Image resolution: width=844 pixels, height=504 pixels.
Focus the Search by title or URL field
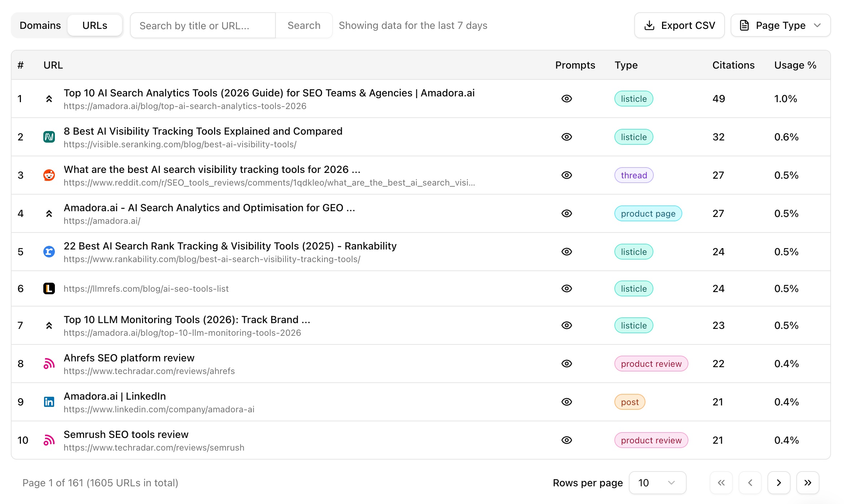click(203, 25)
